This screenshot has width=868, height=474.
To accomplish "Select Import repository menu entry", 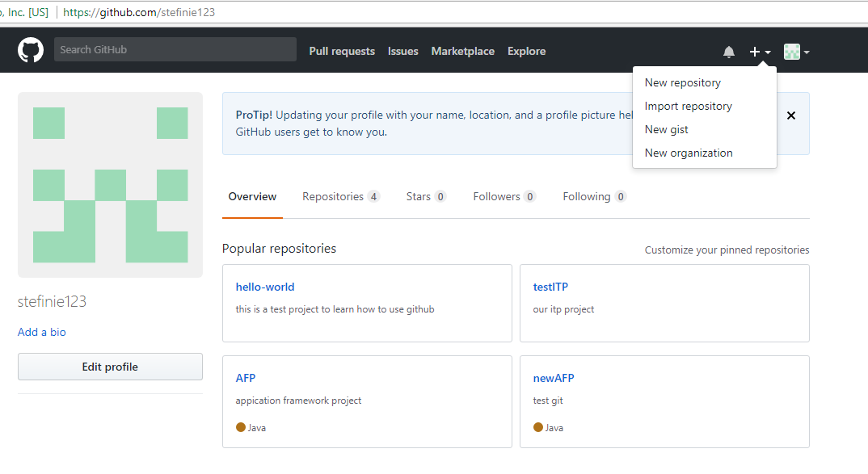I will click(688, 106).
